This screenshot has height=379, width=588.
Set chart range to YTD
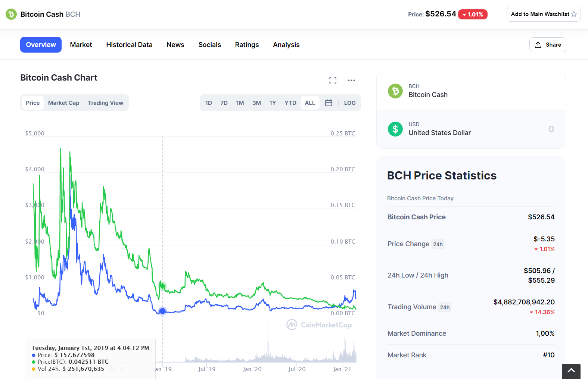click(x=290, y=103)
